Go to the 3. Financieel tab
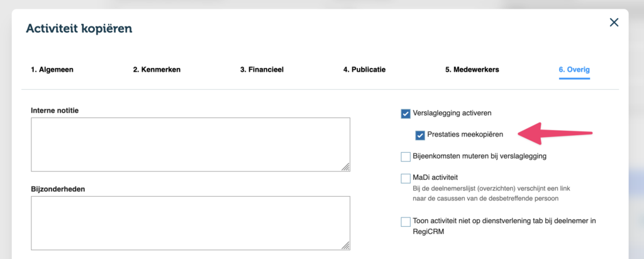 262,70
